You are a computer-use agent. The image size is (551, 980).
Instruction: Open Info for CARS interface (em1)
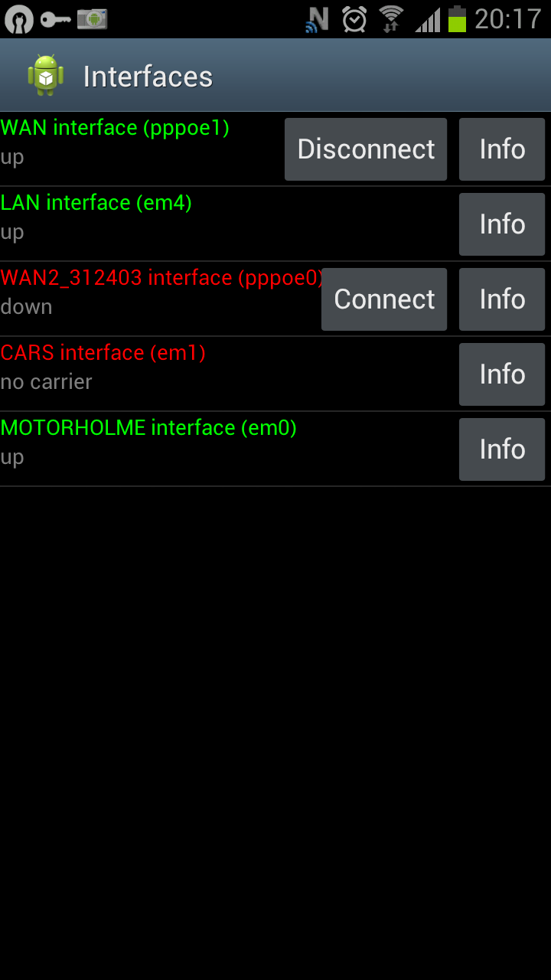click(502, 374)
